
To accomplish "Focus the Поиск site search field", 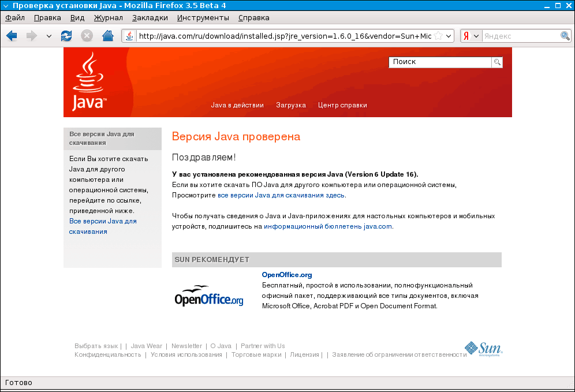I will pos(440,62).
